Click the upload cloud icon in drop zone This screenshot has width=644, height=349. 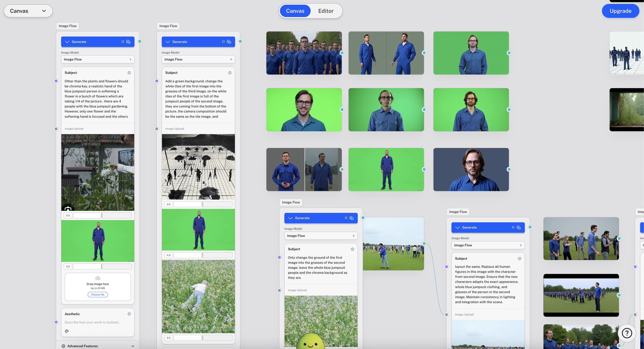98,278
